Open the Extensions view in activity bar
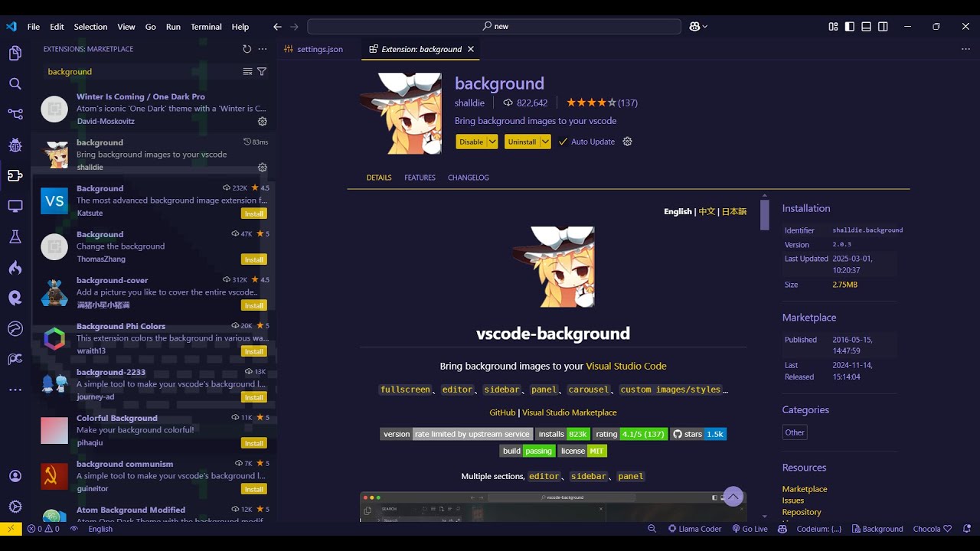Image resolution: width=980 pixels, height=551 pixels. coord(15,176)
